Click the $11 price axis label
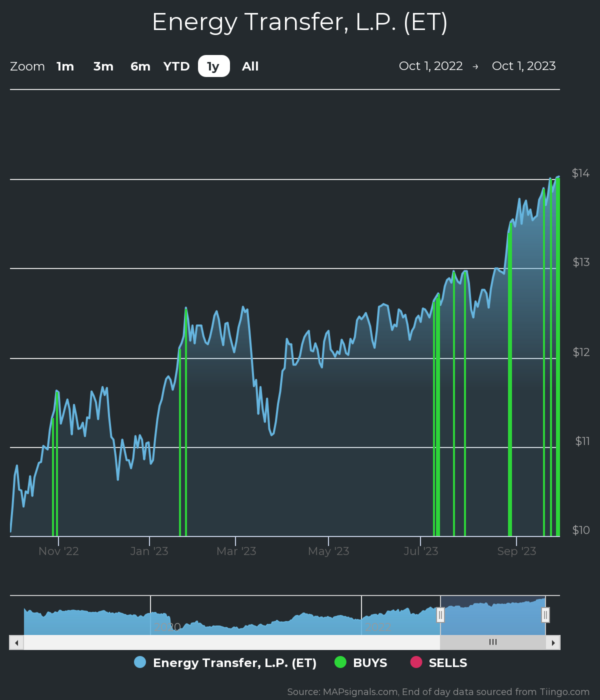This screenshot has width=600, height=700. click(x=582, y=441)
